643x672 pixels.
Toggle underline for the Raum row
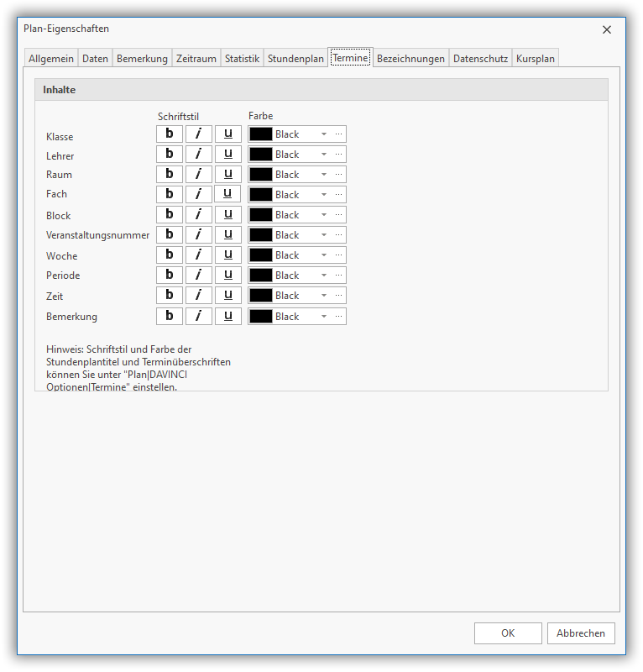point(227,174)
